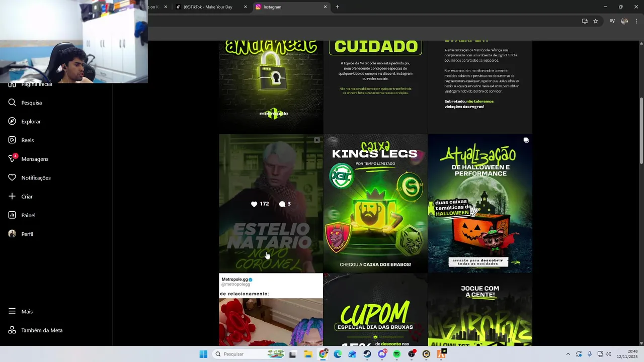The image size is (644, 362).
Task: Open Task View on the taskbar
Action: tap(293, 354)
